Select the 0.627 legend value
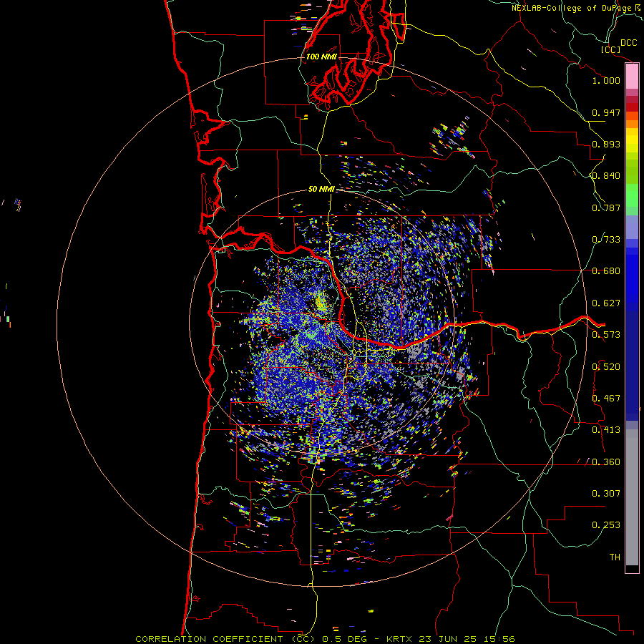 pyautogui.click(x=606, y=303)
